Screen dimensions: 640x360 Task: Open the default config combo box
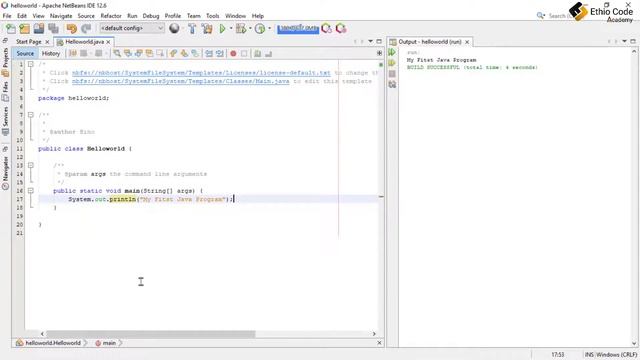(132, 28)
